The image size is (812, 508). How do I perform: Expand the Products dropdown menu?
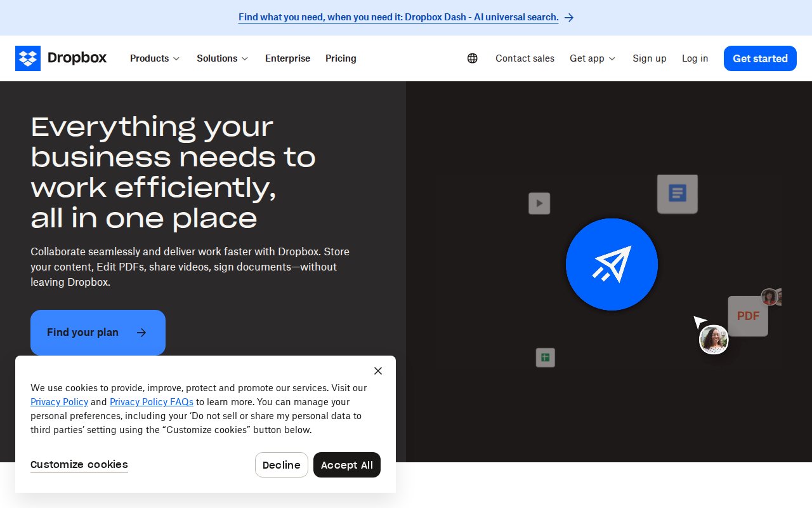click(155, 58)
